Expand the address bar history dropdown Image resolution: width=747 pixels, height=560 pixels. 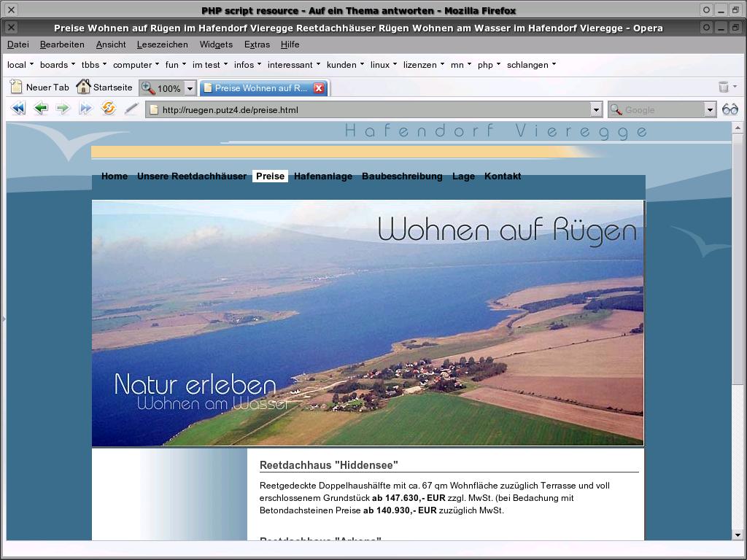click(595, 110)
